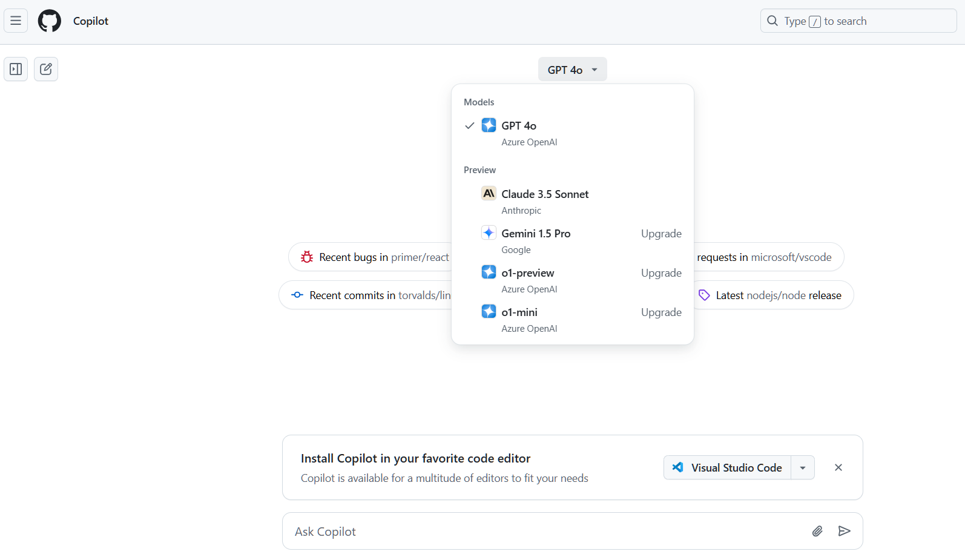Expand the editor choices arrow beside Visual Studio Code

(x=803, y=467)
